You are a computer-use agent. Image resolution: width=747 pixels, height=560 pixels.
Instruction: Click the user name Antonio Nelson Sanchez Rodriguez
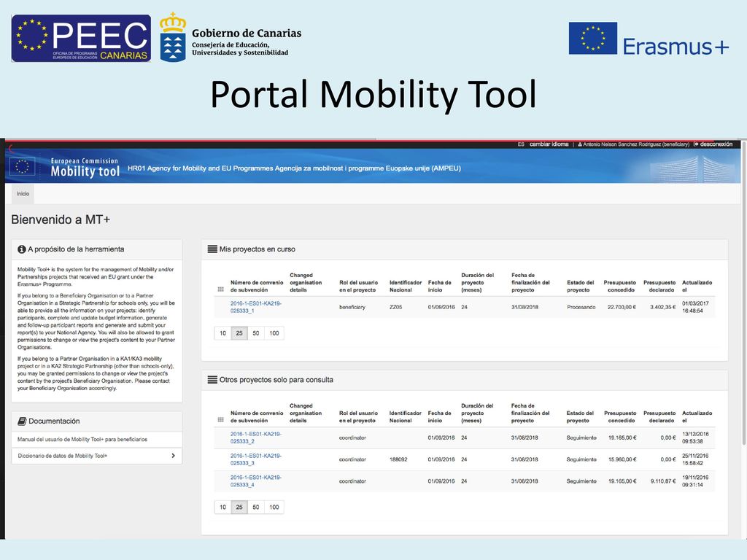click(x=636, y=144)
